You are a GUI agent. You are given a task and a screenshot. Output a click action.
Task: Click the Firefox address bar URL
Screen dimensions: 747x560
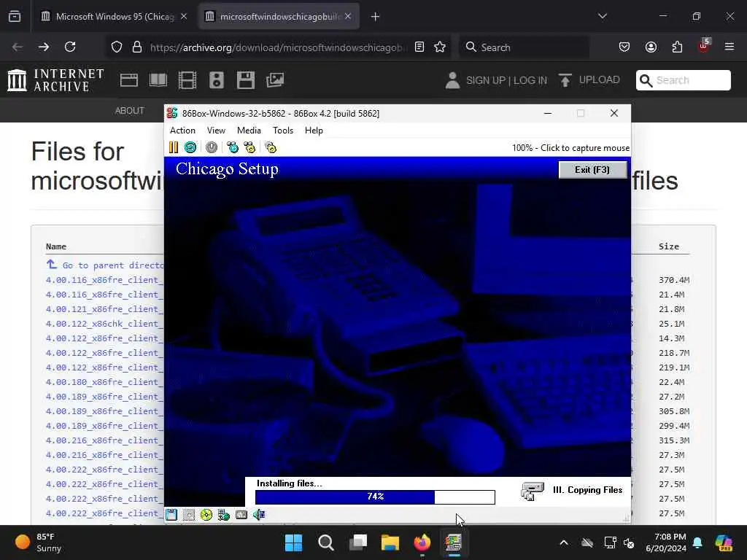[279, 47]
